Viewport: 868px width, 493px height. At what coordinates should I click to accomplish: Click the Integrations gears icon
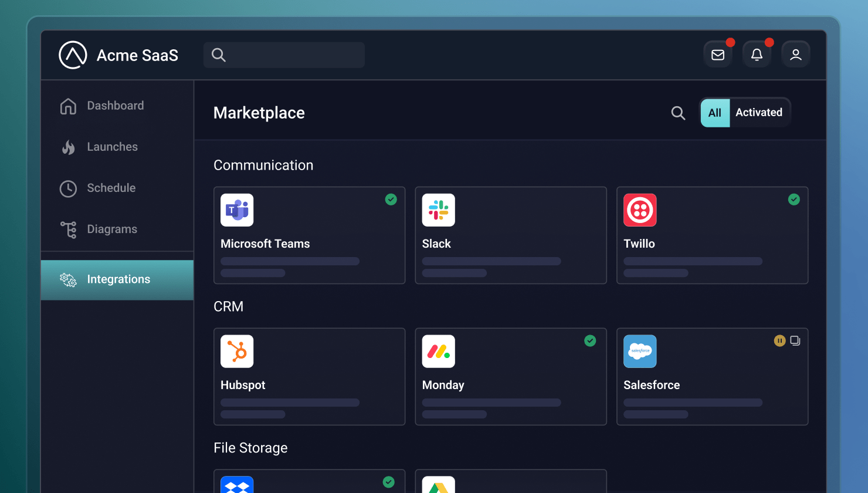click(69, 280)
